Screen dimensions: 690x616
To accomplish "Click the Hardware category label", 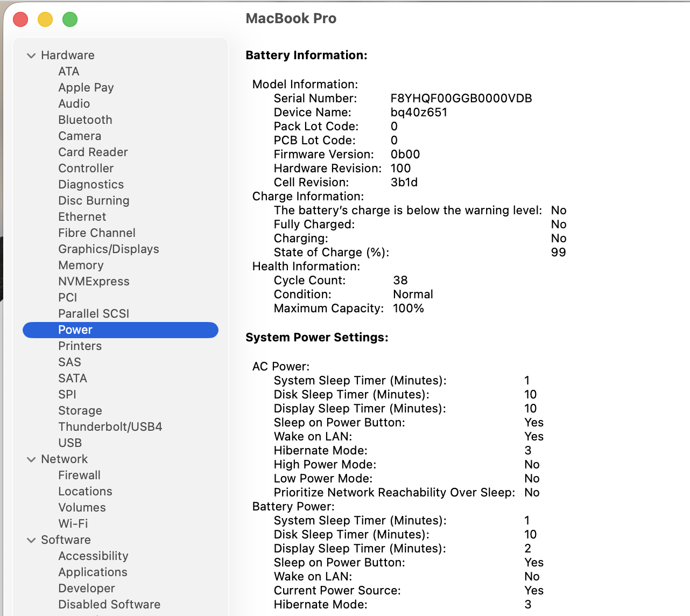I will click(68, 55).
